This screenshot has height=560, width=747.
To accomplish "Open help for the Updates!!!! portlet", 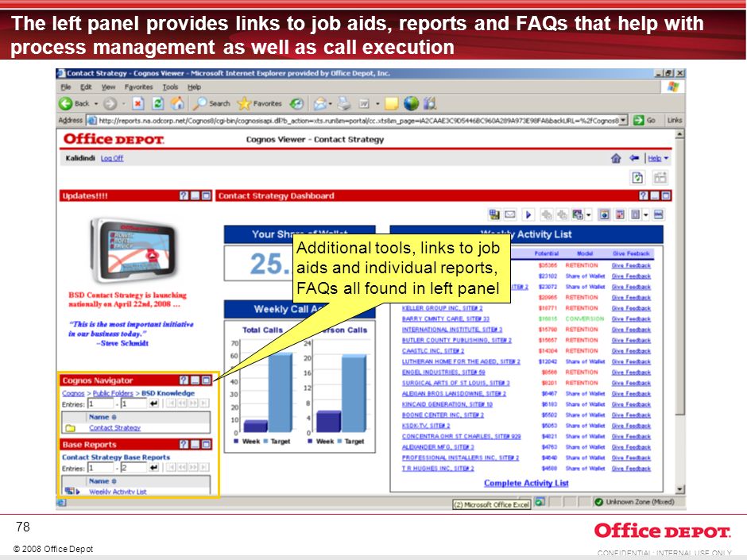I will click(x=184, y=195).
